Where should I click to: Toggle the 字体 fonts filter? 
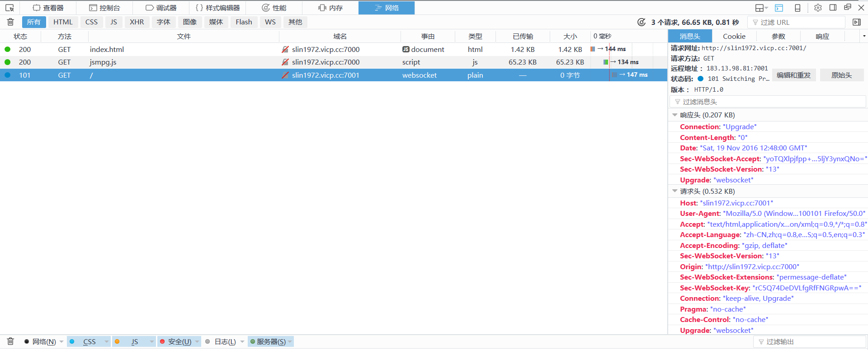164,22
